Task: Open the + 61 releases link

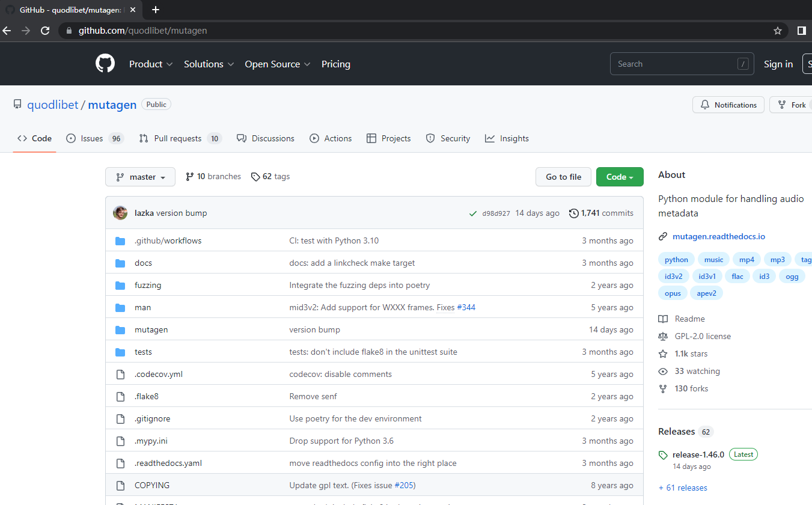Action: (x=683, y=488)
